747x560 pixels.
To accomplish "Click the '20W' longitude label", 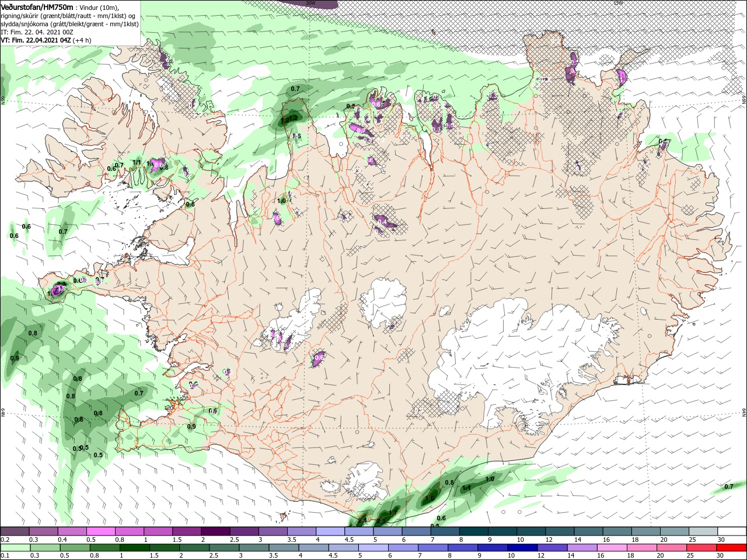I will [x=310, y=3].
